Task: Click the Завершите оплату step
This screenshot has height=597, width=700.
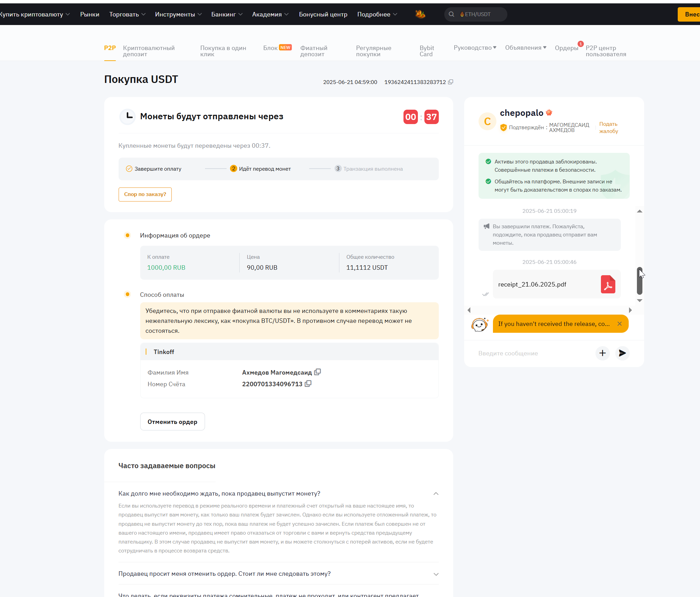Action: [154, 169]
